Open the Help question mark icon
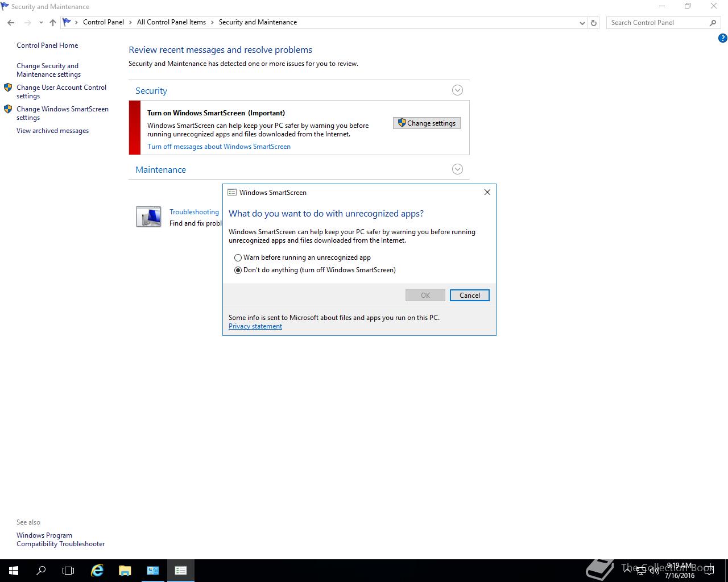This screenshot has height=582, width=728. [722, 39]
